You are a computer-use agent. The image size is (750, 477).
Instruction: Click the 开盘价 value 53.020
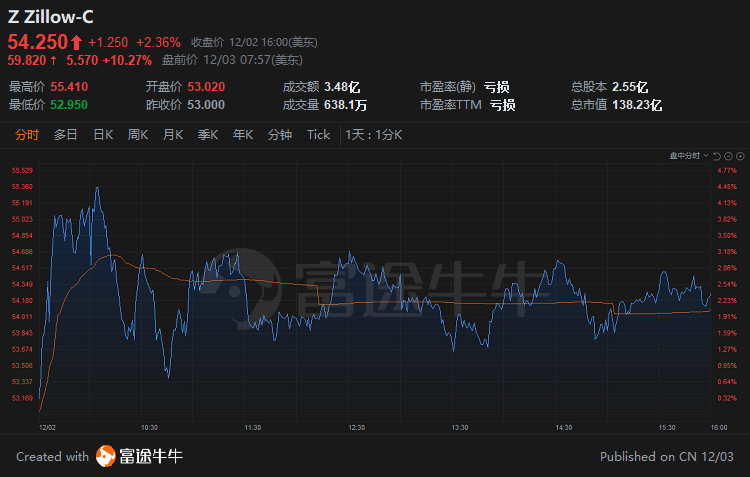206,87
